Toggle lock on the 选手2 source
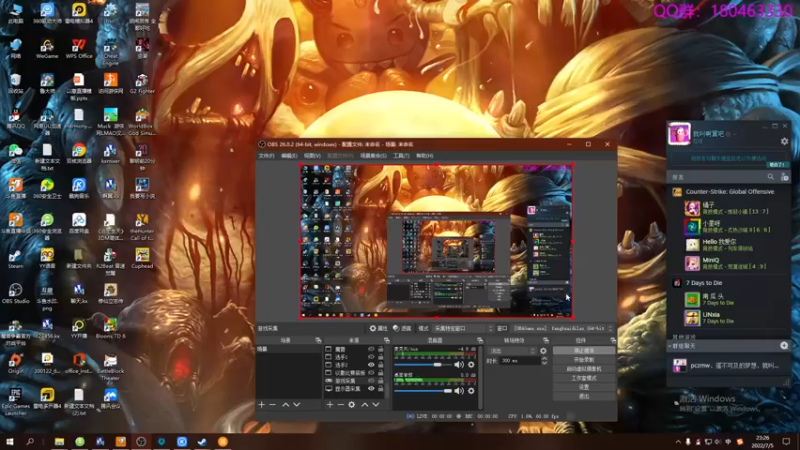The height and width of the screenshot is (450, 800). click(380, 365)
